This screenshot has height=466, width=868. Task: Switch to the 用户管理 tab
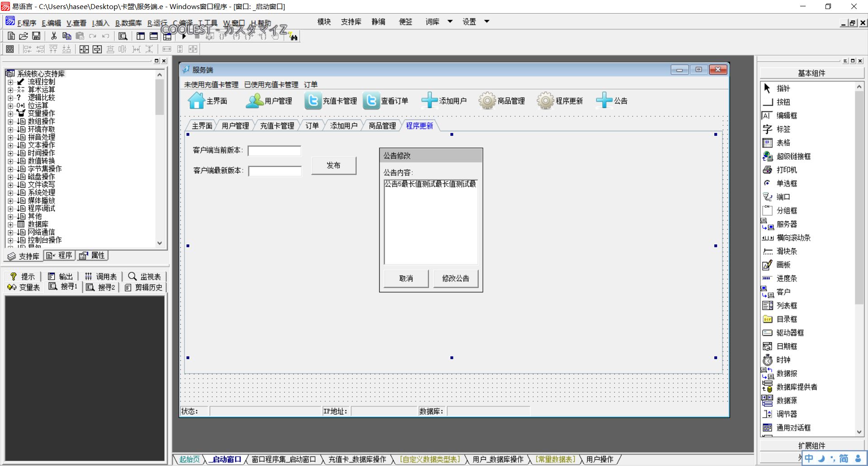(235, 126)
